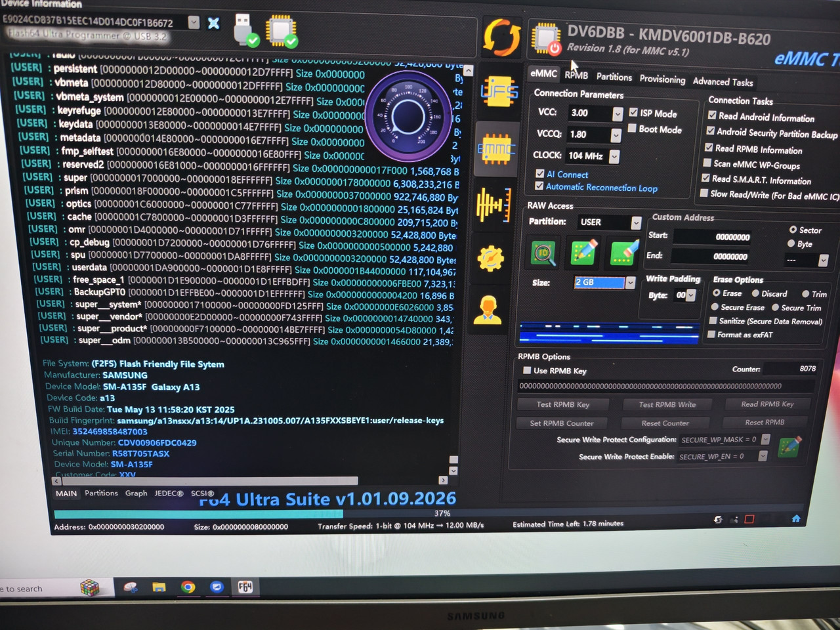The width and height of the screenshot is (840, 630).
Task: Toggle Automatic Reconnection Loop checkbox
Action: (539, 186)
